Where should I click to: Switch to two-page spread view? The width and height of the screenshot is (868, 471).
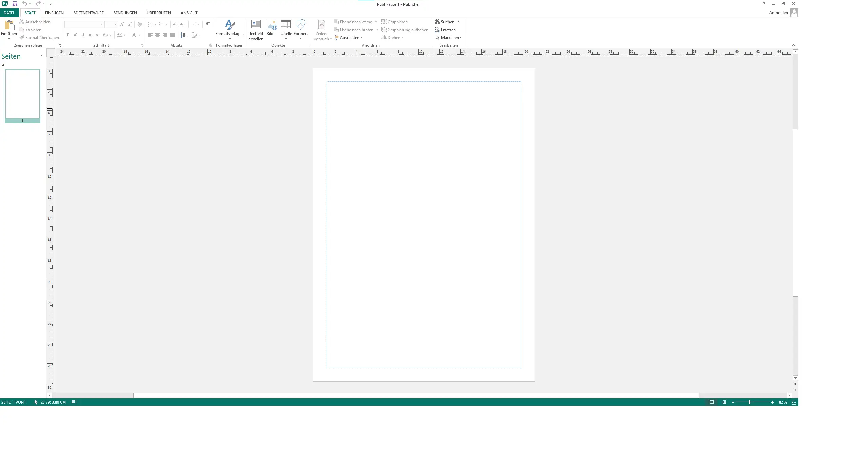[x=724, y=402]
